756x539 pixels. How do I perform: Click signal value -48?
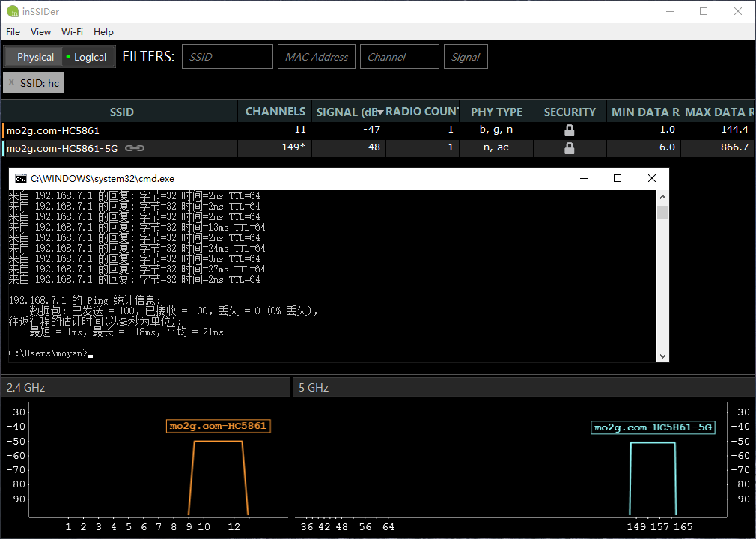372,147
